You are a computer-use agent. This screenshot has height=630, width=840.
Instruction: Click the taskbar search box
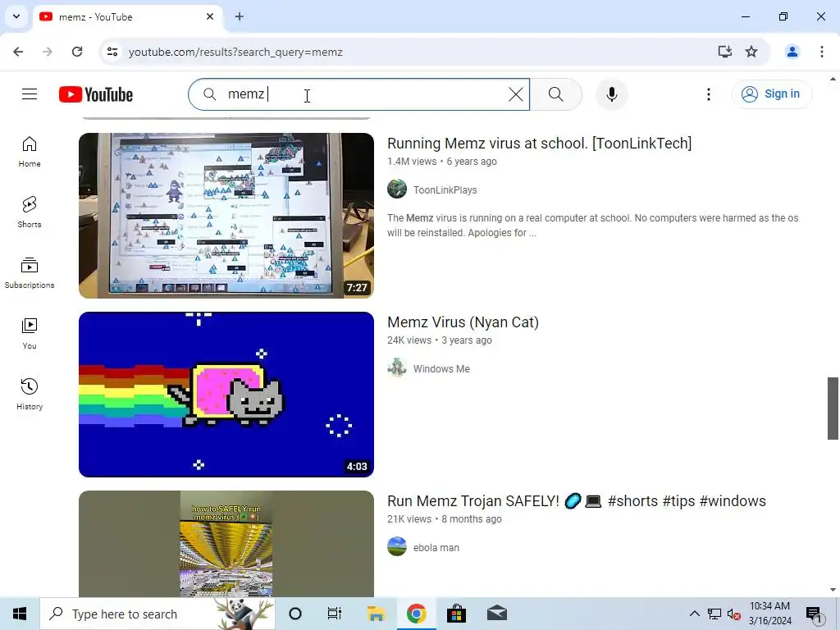pos(157,614)
